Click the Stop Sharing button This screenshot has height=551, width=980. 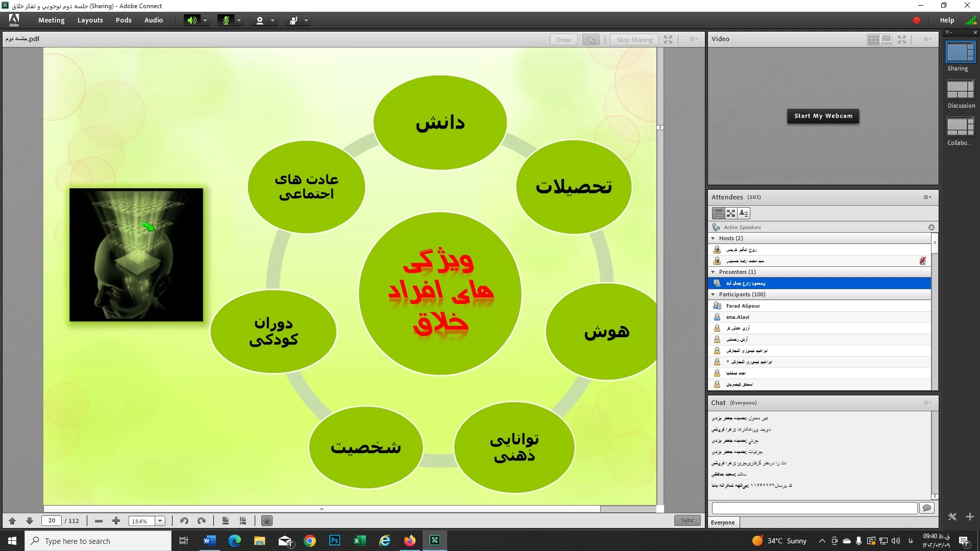634,40
